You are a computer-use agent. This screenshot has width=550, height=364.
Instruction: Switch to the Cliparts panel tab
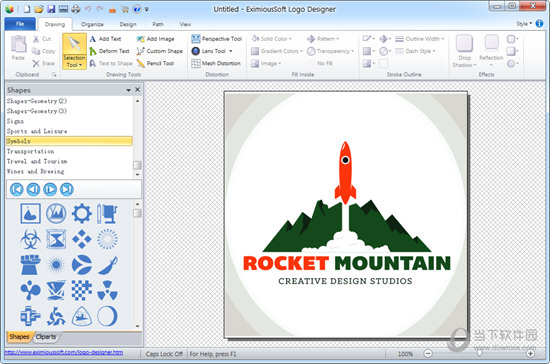pyautogui.click(x=46, y=337)
